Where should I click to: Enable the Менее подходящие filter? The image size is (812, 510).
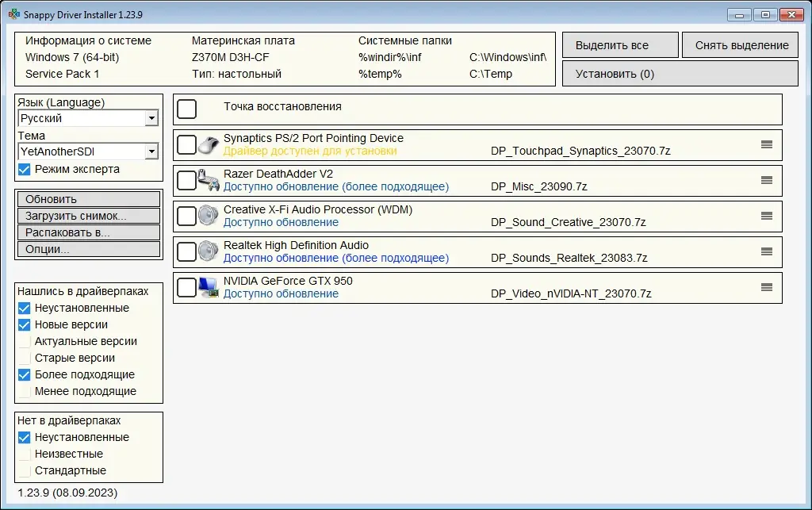point(24,391)
